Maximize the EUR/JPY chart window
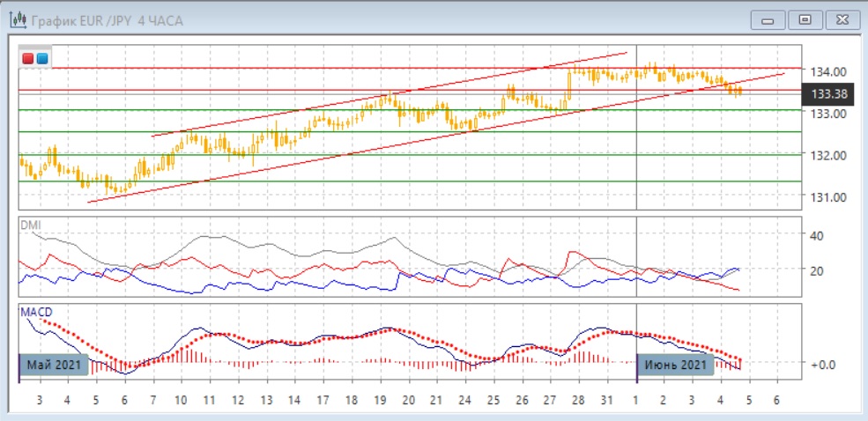The width and height of the screenshot is (868, 421). [804, 20]
